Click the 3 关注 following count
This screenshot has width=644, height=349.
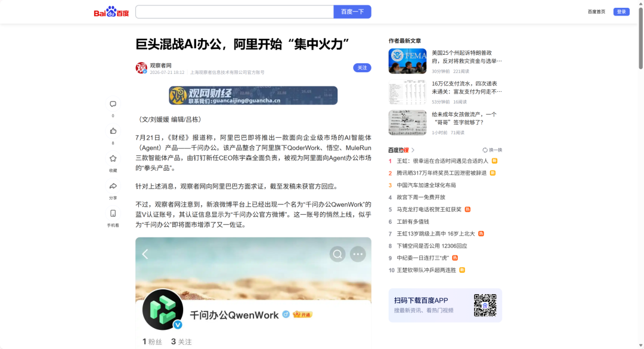181,342
